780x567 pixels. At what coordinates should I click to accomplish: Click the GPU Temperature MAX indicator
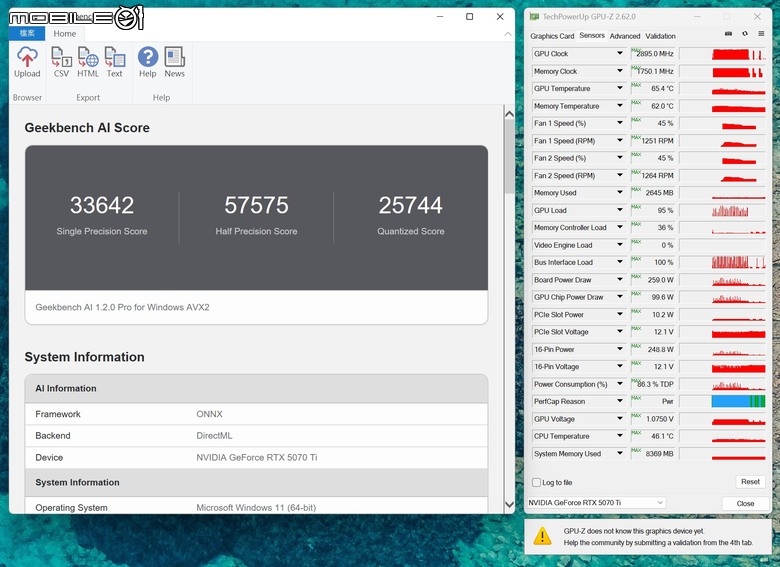click(x=636, y=85)
